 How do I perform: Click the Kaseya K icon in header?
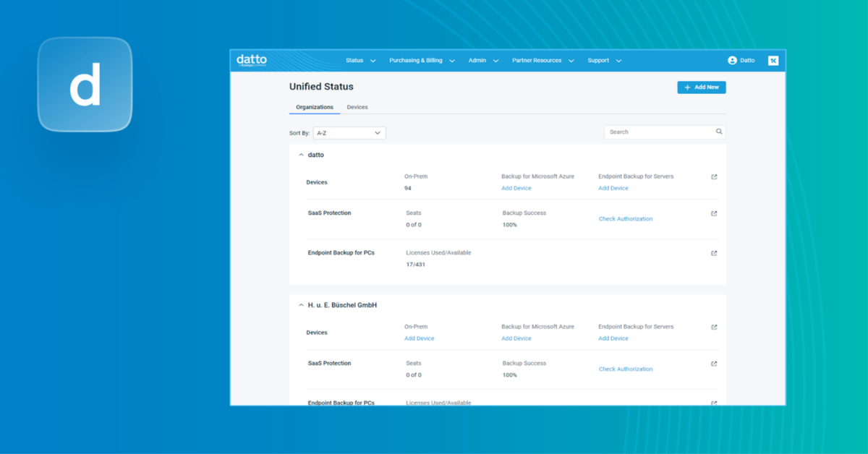tap(773, 61)
